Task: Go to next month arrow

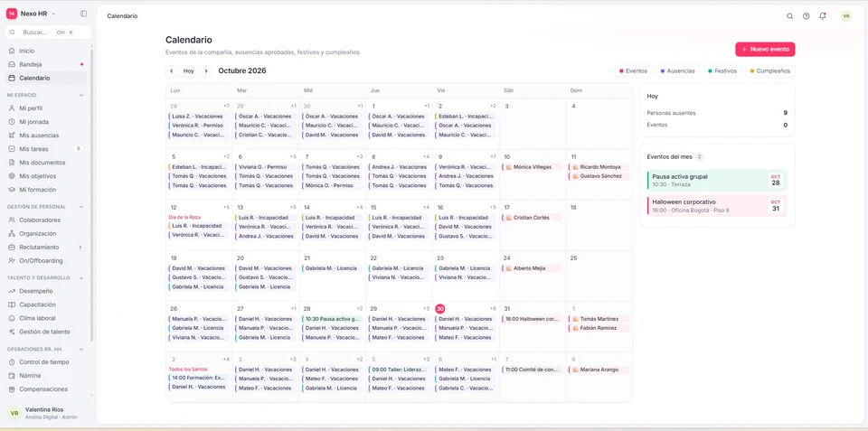Action: pos(206,70)
